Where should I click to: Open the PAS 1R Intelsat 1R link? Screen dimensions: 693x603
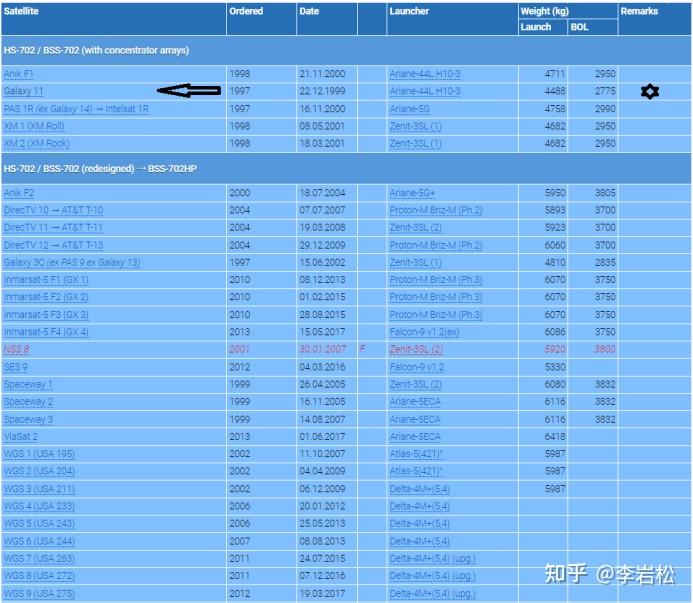76,109
